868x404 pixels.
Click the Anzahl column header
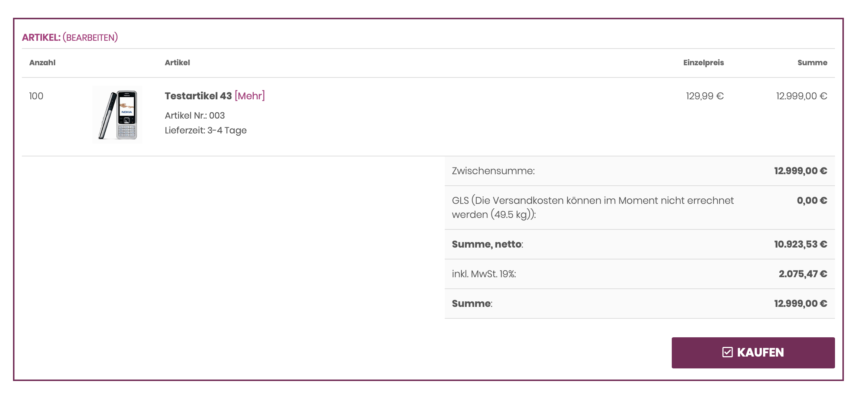tap(42, 63)
